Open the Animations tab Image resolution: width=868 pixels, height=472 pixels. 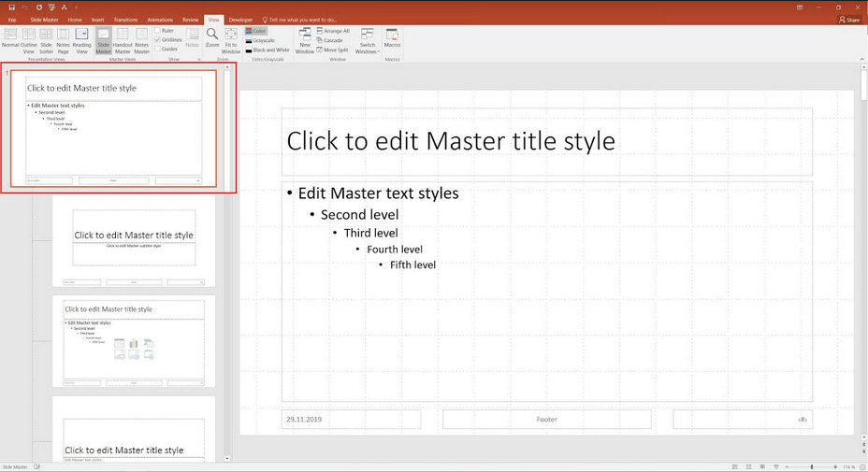coord(160,20)
